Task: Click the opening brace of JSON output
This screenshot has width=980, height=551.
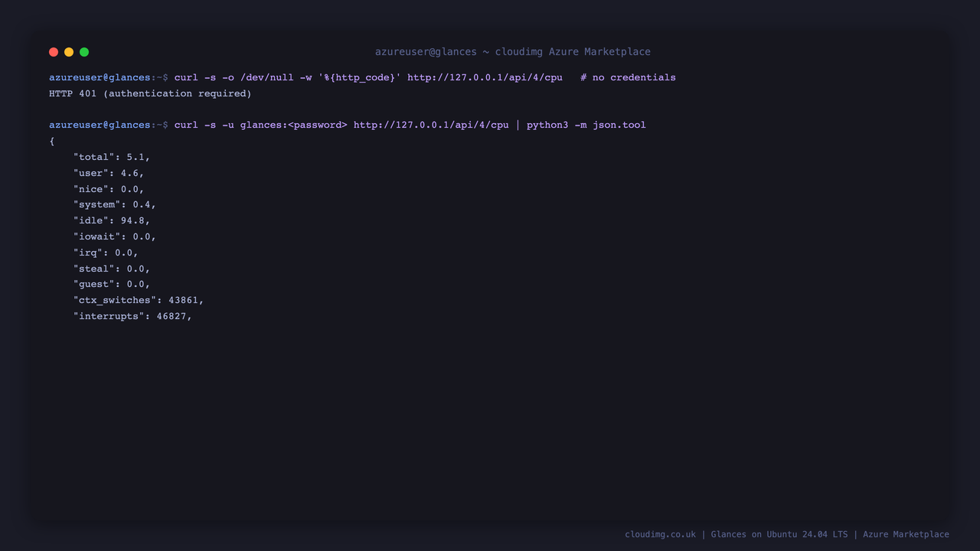Action: (52, 141)
